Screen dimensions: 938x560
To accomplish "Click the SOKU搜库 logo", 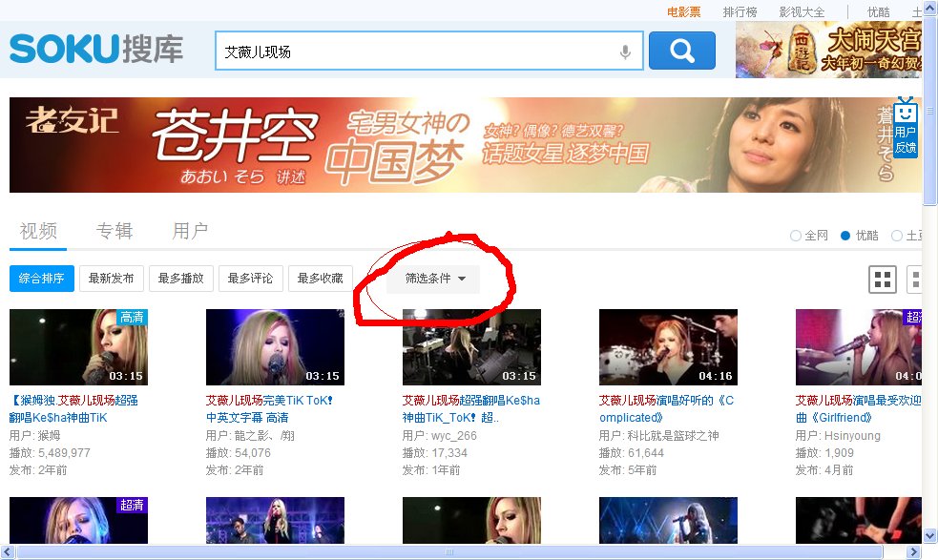I will [x=96, y=49].
